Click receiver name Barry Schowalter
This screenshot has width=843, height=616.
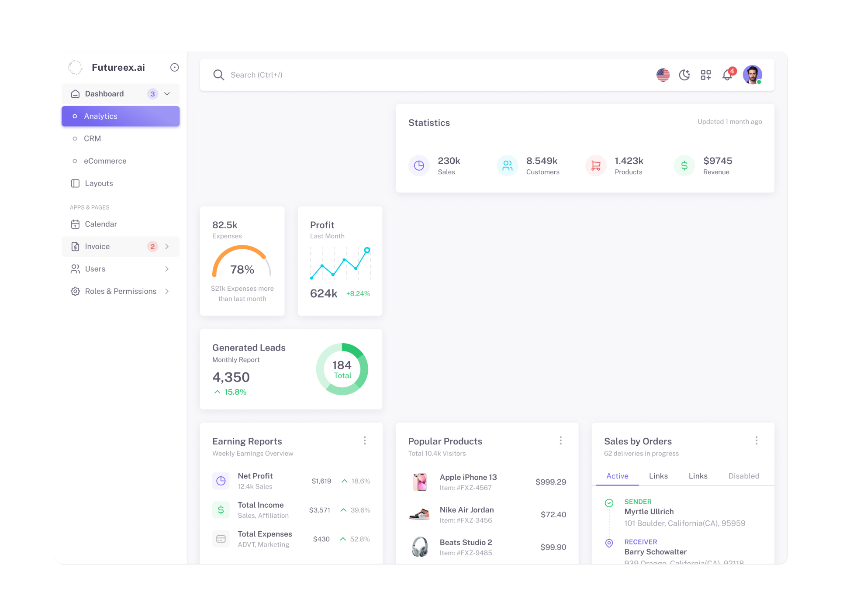[655, 552]
